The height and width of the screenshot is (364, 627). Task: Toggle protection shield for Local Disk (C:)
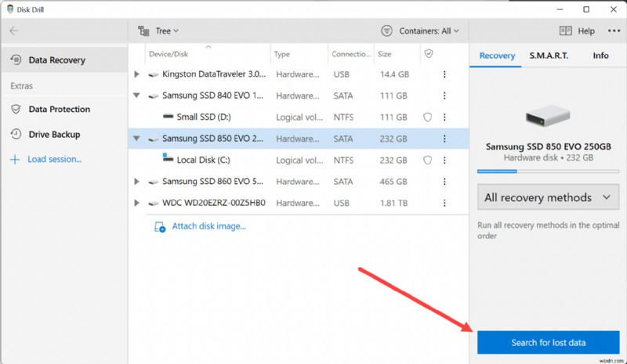pyautogui.click(x=427, y=160)
